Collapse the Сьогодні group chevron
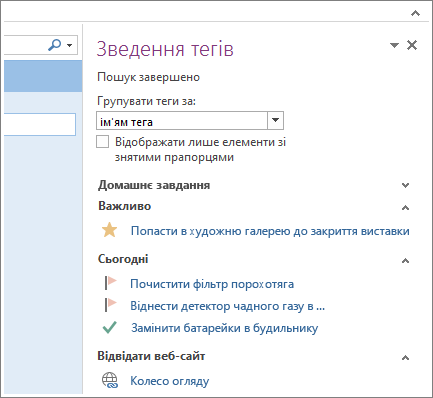This screenshot has height=398, width=433. [405, 261]
